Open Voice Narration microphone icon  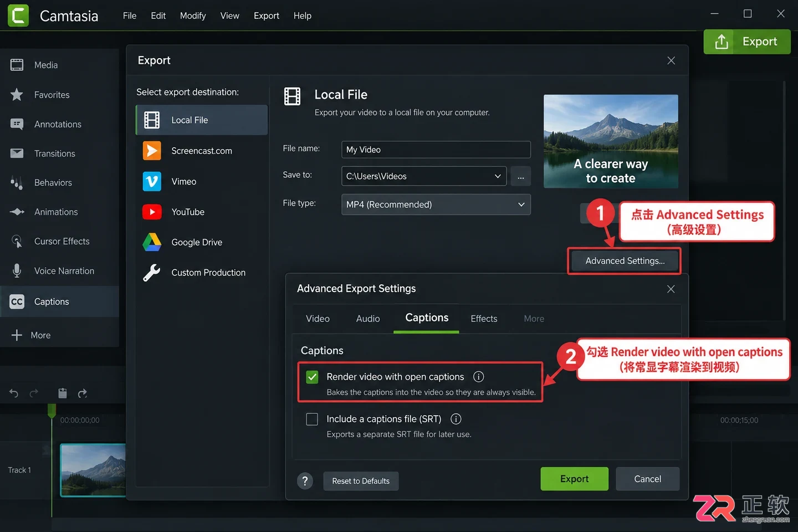(x=17, y=270)
